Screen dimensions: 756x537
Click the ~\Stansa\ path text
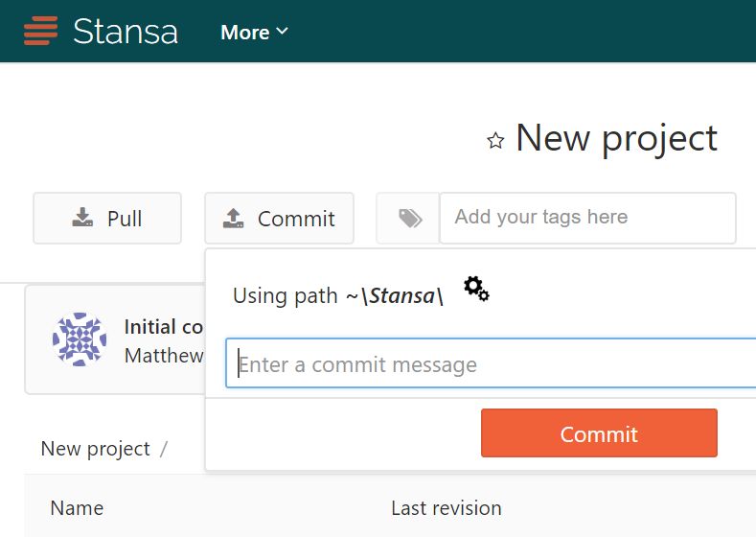click(x=395, y=295)
